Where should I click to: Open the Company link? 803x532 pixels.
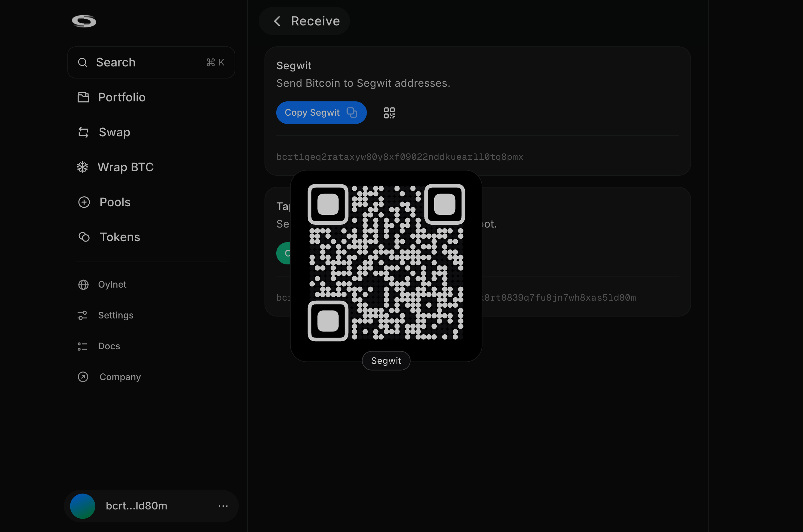pyautogui.click(x=120, y=377)
